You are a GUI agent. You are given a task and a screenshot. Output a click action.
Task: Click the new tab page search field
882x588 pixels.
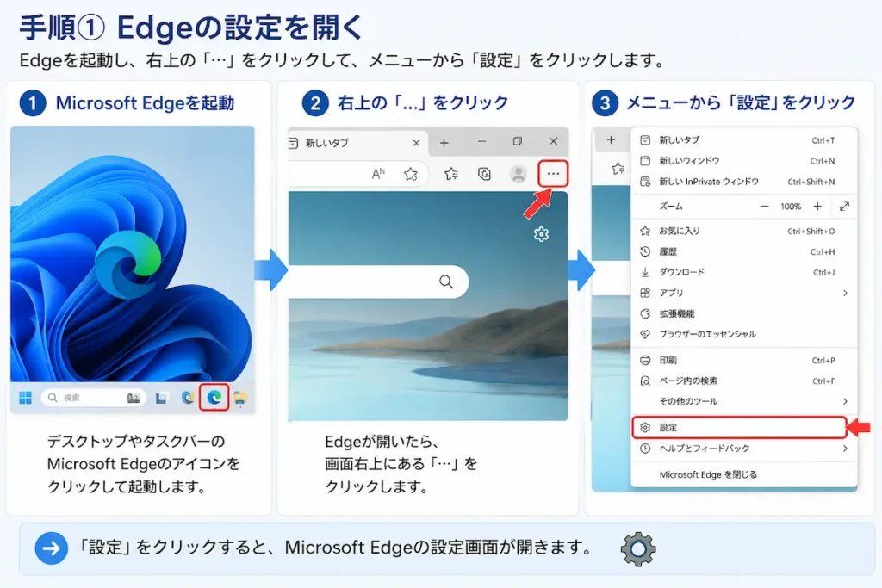click(378, 282)
